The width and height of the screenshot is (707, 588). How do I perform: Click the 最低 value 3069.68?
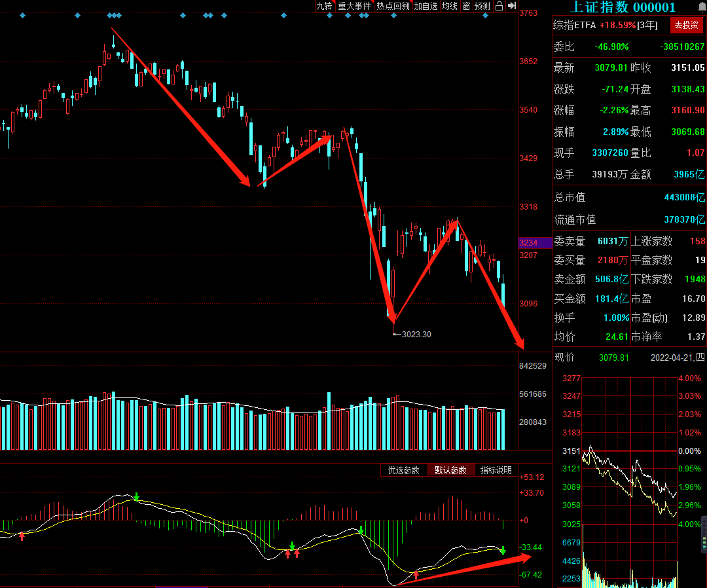pyautogui.click(x=687, y=132)
